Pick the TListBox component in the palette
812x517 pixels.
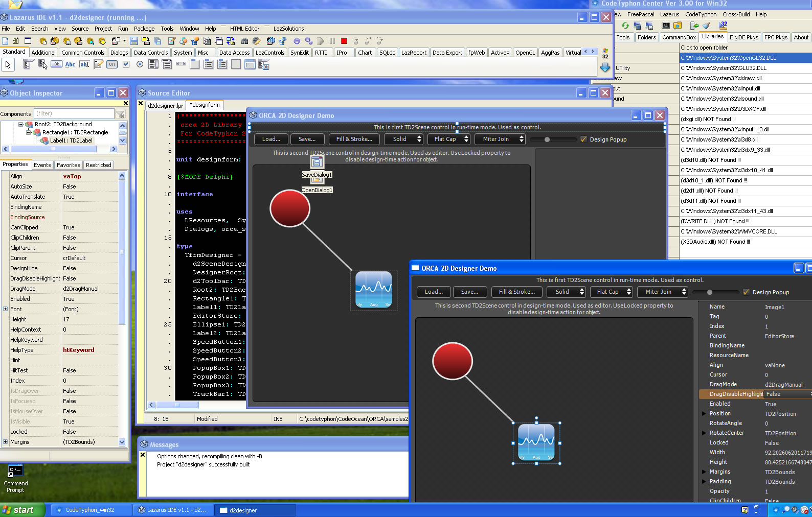[x=153, y=64]
